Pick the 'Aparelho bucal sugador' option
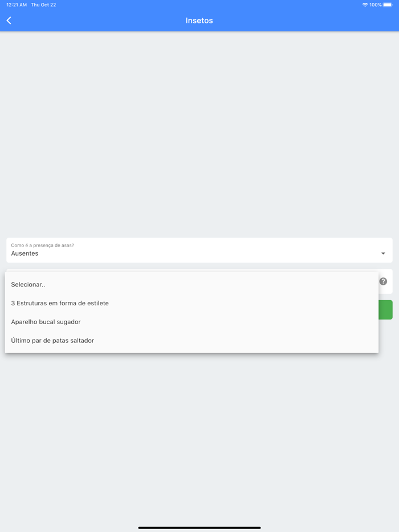 point(46,322)
